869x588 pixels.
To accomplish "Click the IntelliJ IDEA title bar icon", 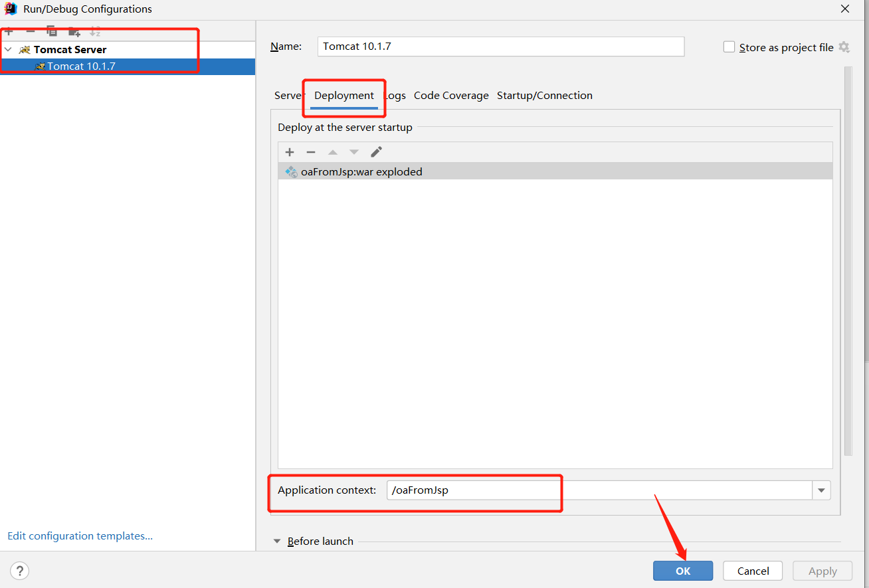I will point(11,9).
